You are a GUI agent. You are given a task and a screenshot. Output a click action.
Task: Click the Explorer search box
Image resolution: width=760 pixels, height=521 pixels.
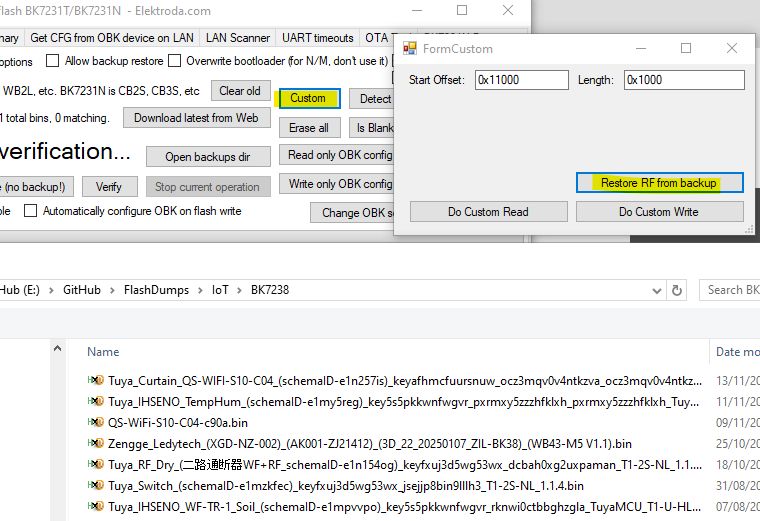pyautogui.click(x=729, y=290)
